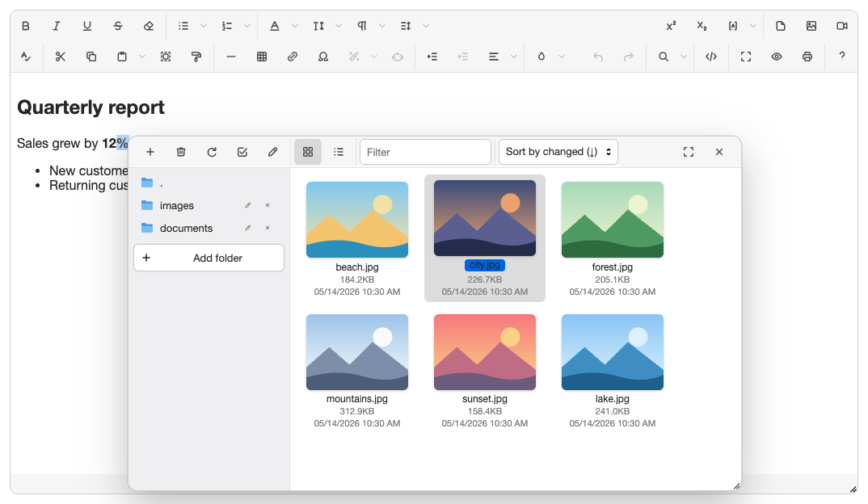Image resolution: width=868 pixels, height=504 pixels.
Task: Apply superscript formatting
Action: point(671,26)
